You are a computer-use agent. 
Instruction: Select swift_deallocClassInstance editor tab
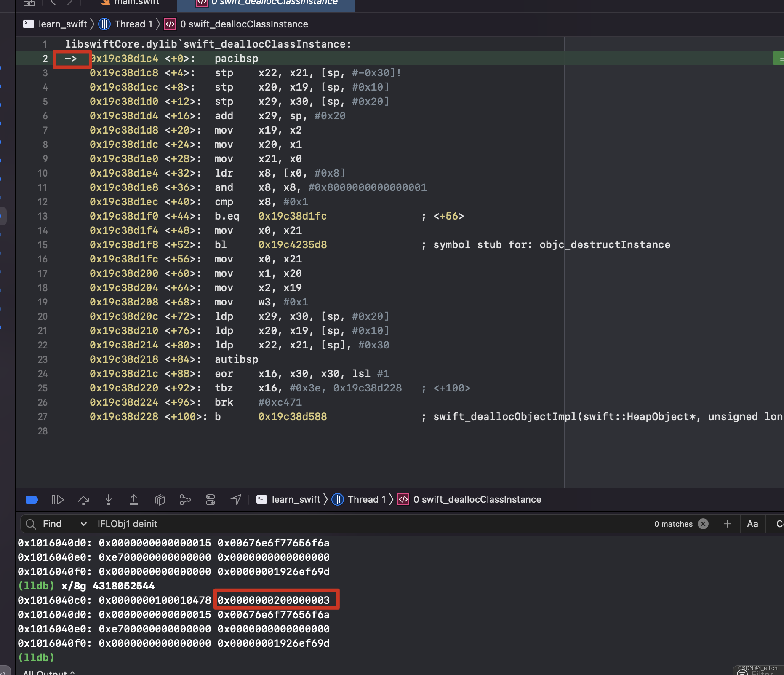(x=267, y=3)
